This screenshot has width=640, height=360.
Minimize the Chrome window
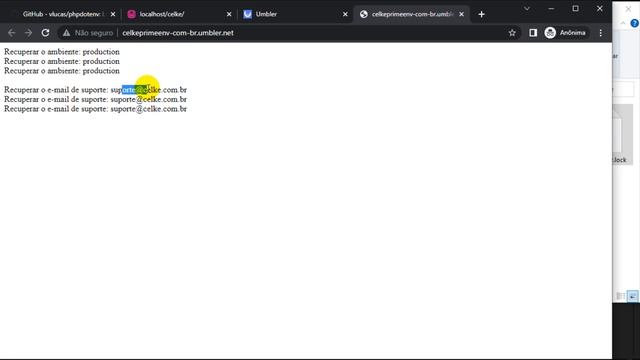pyautogui.click(x=551, y=9)
